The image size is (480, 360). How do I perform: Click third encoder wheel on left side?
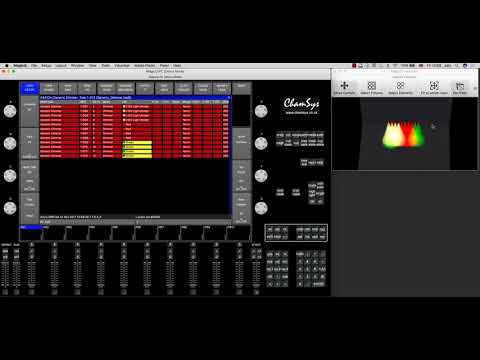coord(10,176)
